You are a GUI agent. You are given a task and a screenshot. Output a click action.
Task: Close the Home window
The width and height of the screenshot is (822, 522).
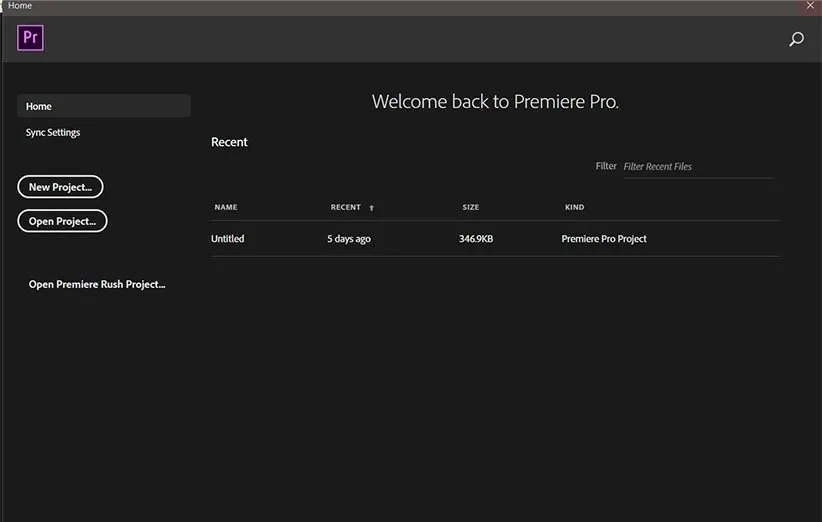pos(810,6)
